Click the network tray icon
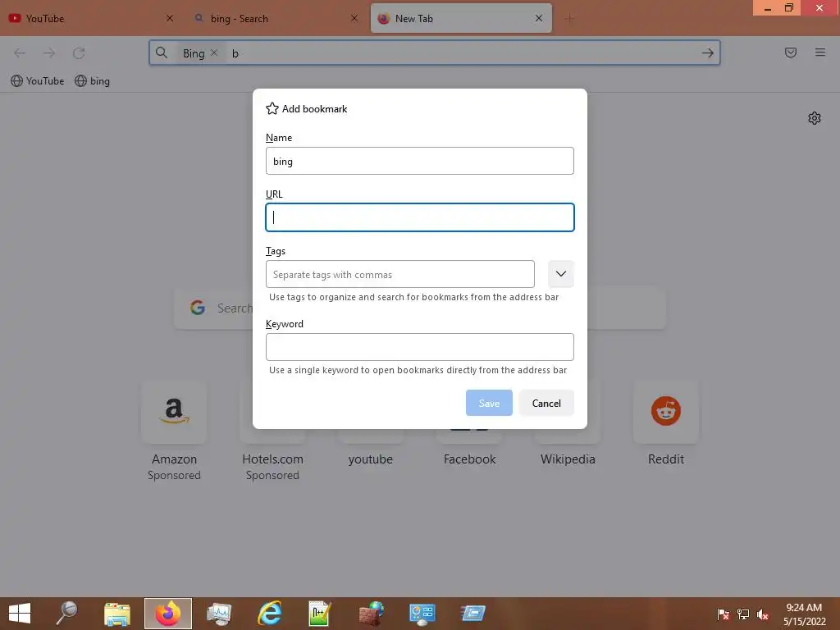Viewport: 840px width, 630px height. tap(743, 614)
